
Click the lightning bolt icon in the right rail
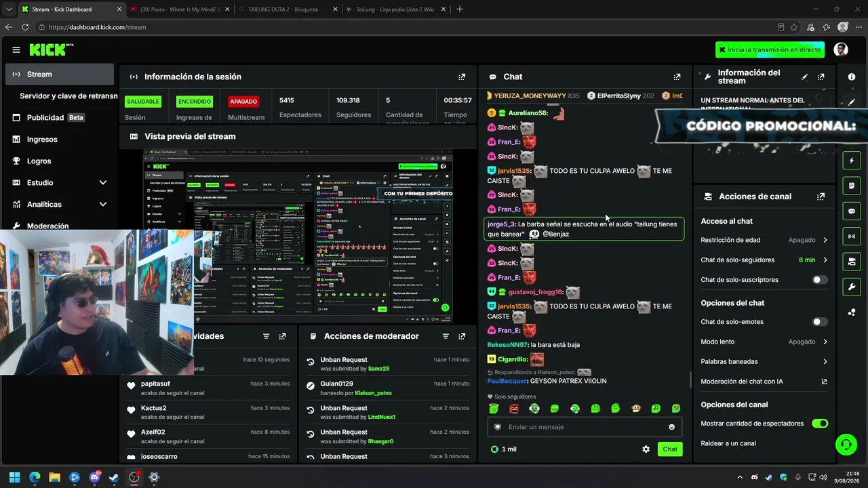pos(852,161)
